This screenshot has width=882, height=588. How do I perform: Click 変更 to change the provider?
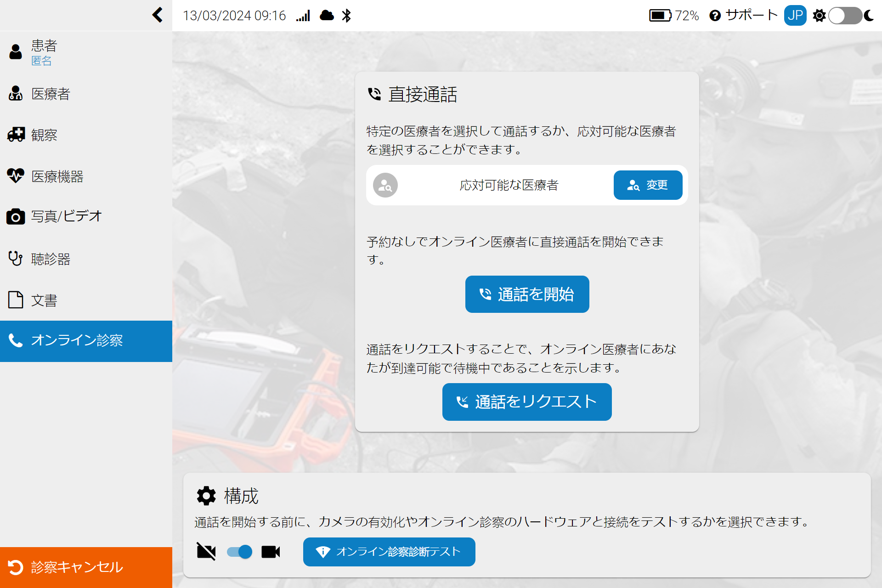tap(647, 185)
